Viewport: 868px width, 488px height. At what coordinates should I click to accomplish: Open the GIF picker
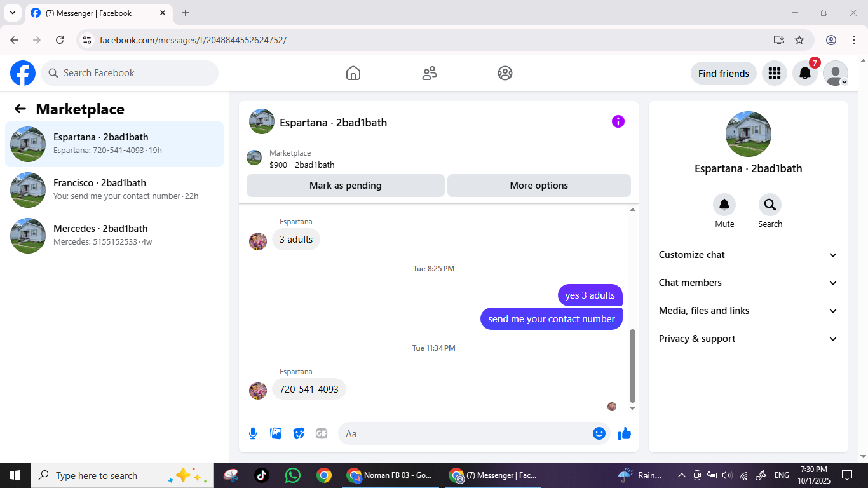point(322,433)
